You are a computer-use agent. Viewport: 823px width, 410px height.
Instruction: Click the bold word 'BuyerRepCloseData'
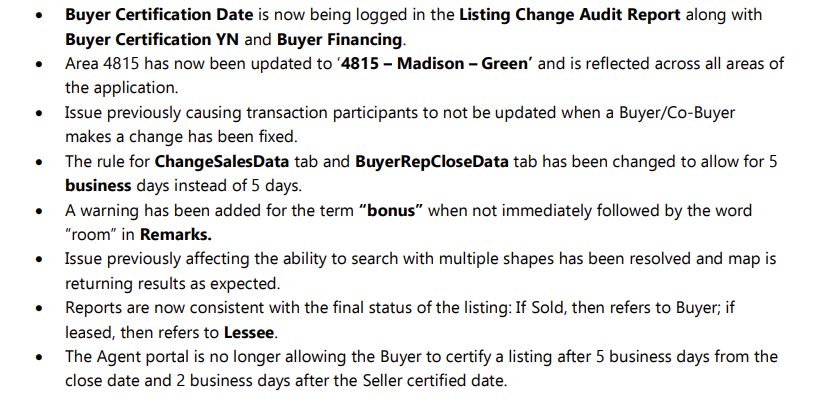(x=431, y=161)
